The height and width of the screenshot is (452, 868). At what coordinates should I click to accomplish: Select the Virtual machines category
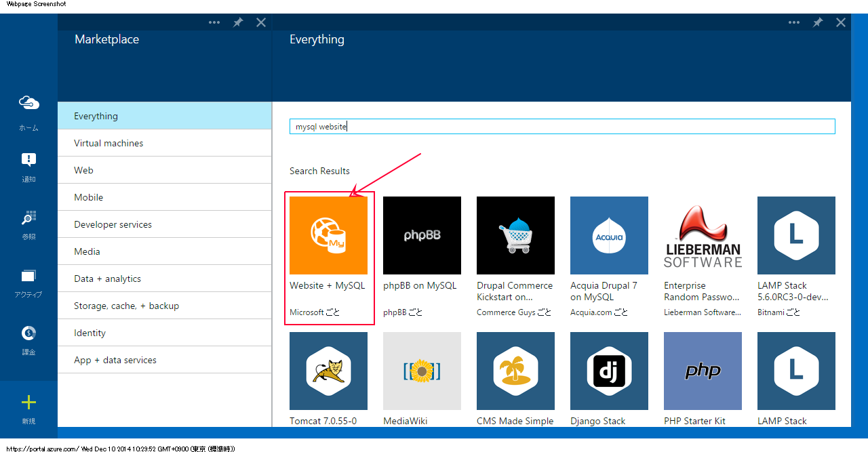click(x=164, y=143)
